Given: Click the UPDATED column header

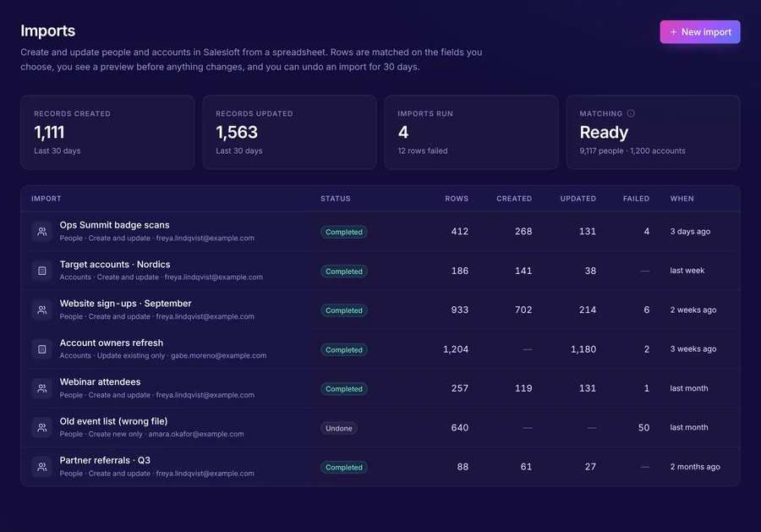Looking at the screenshot, I should click(x=578, y=199).
